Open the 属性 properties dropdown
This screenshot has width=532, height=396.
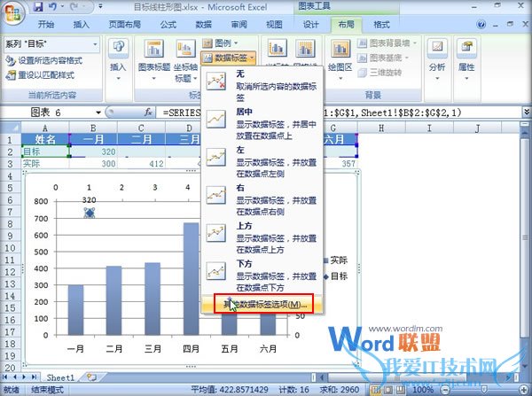(466, 59)
